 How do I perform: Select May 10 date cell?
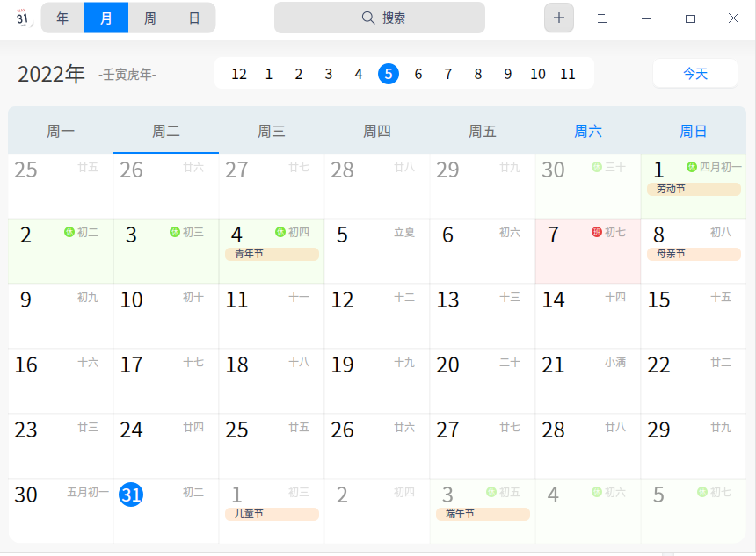(x=166, y=316)
